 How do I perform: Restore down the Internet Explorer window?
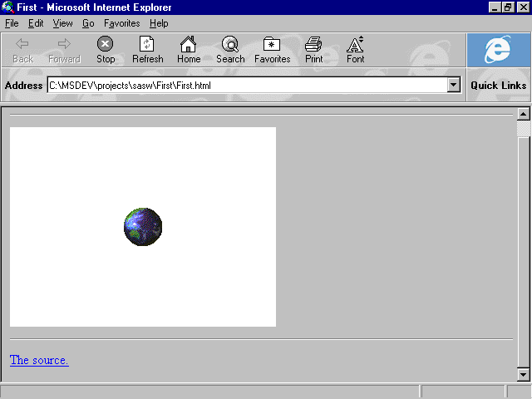click(x=508, y=7)
